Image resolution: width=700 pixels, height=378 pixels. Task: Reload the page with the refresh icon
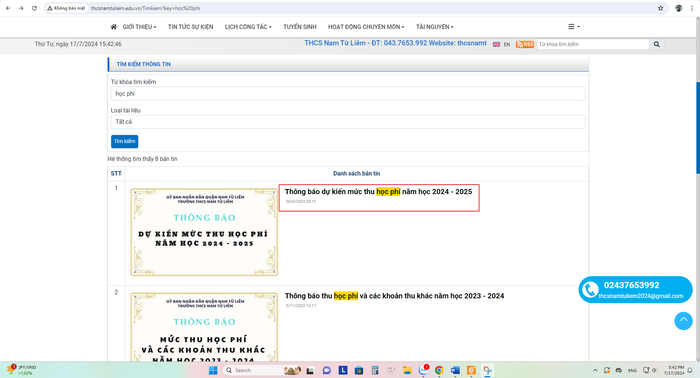[34, 8]
